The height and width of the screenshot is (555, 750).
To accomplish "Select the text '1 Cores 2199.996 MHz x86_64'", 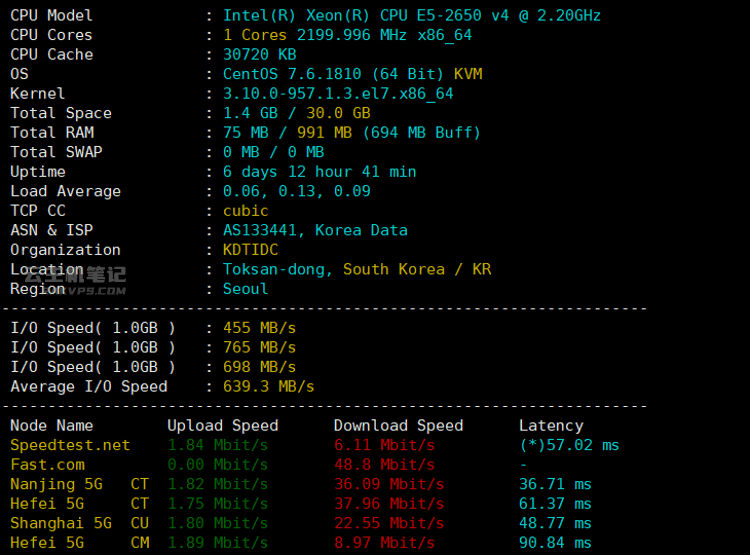I will pos(347,35).
